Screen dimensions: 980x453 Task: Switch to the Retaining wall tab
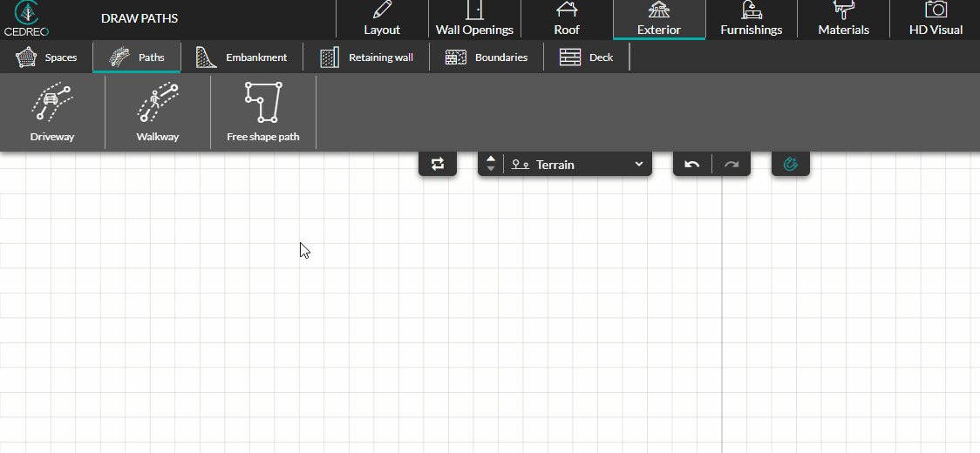366,57
